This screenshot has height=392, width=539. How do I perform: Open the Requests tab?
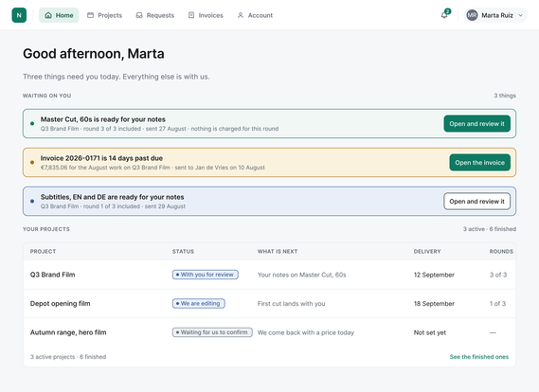[155, 15]
